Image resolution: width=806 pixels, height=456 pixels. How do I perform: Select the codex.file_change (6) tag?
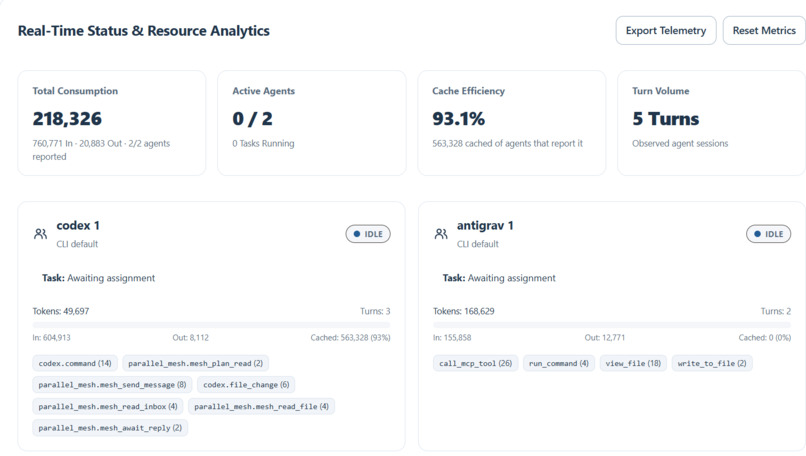[246, 385]
